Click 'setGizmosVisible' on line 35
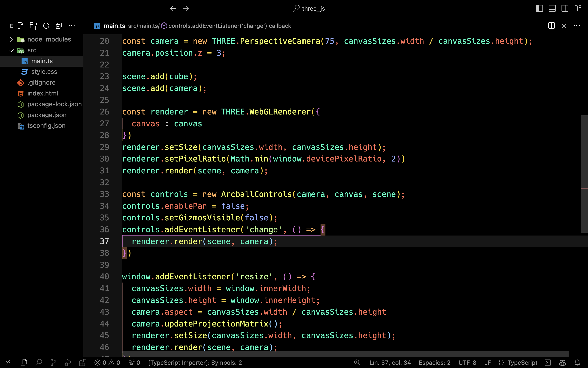Viewport: 588px width, 368px height. 202,218
